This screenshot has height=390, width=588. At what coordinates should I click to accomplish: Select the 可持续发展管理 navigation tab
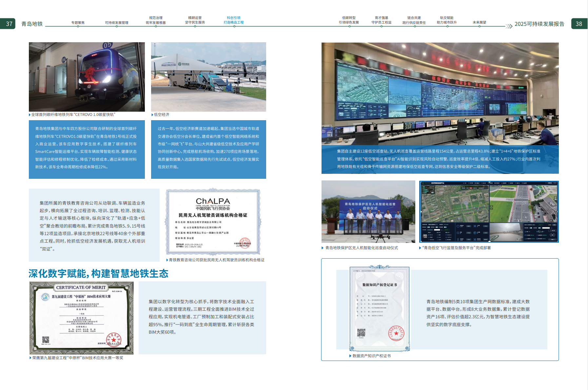coord(117,23)
